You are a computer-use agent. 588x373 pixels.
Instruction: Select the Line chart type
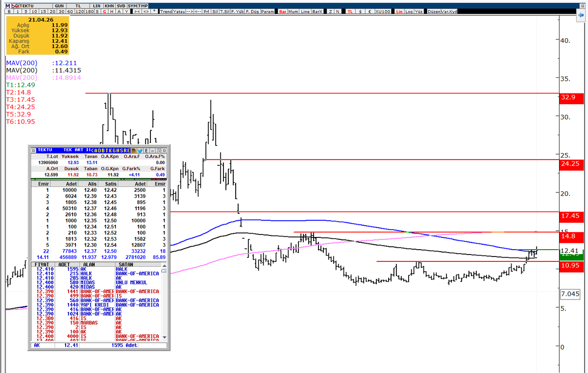point(305,11)
